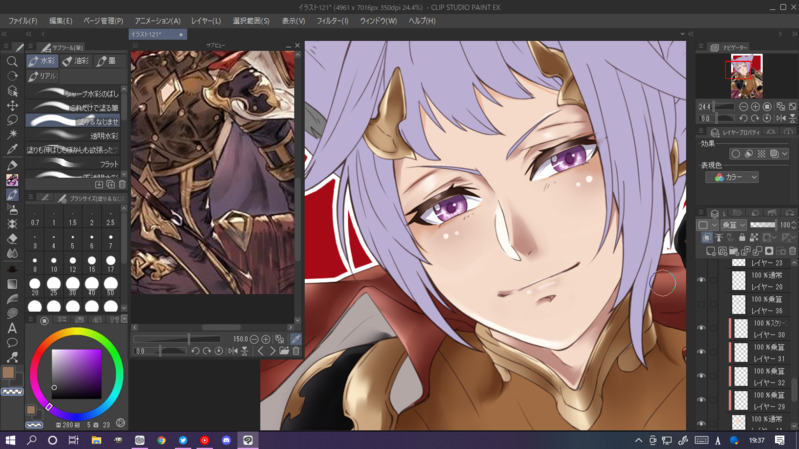Hide layer レイヤー 30 with its eye icon
Viewport: 799px width, 449px height.
(702, 328)
